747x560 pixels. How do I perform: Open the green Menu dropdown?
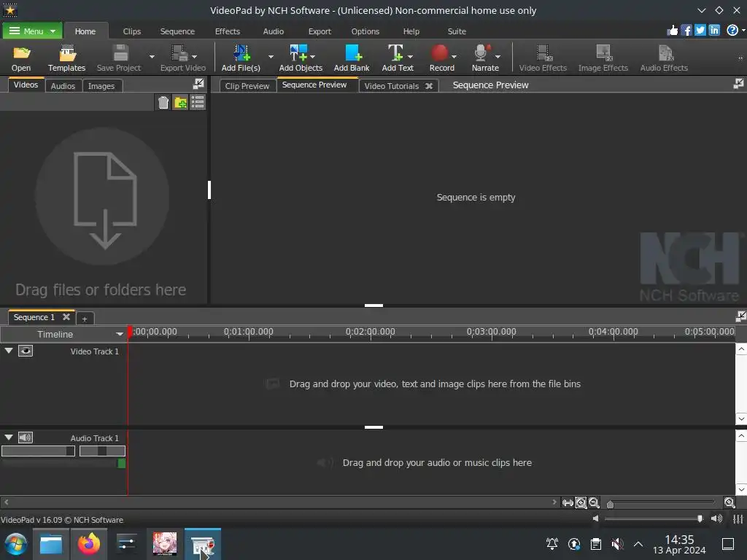32,31
